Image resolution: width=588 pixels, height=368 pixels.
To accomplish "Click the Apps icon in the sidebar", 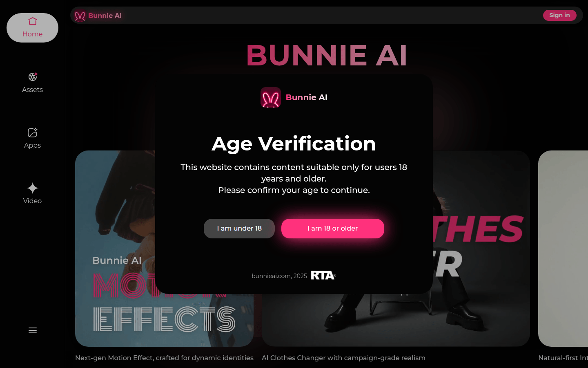I will [x=32, y=132].
